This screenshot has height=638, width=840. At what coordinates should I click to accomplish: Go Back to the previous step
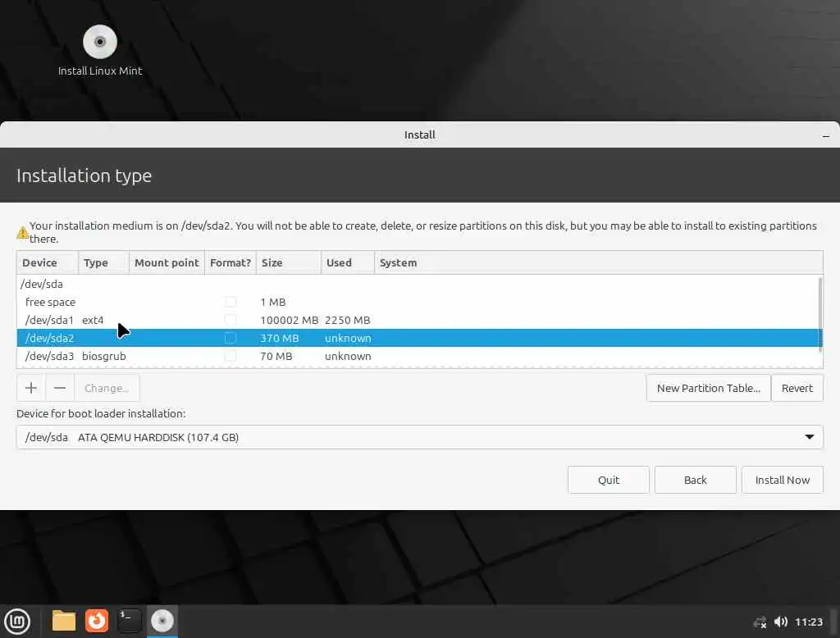pos(696,480)
